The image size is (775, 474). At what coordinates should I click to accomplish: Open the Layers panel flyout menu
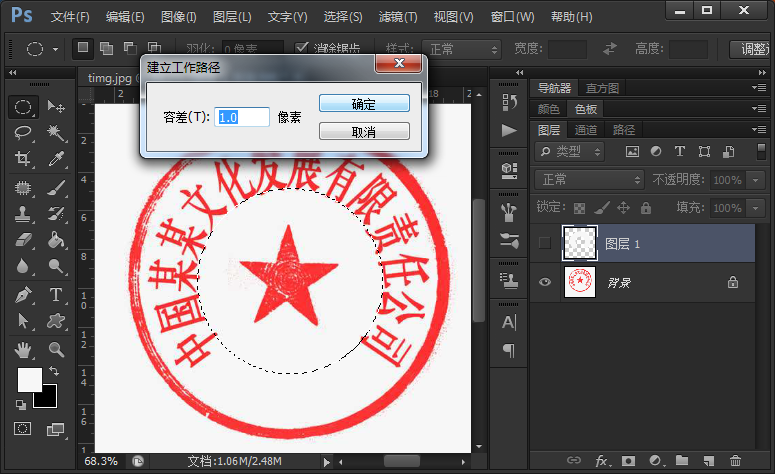pyautogui.click(x=759, y=129)
